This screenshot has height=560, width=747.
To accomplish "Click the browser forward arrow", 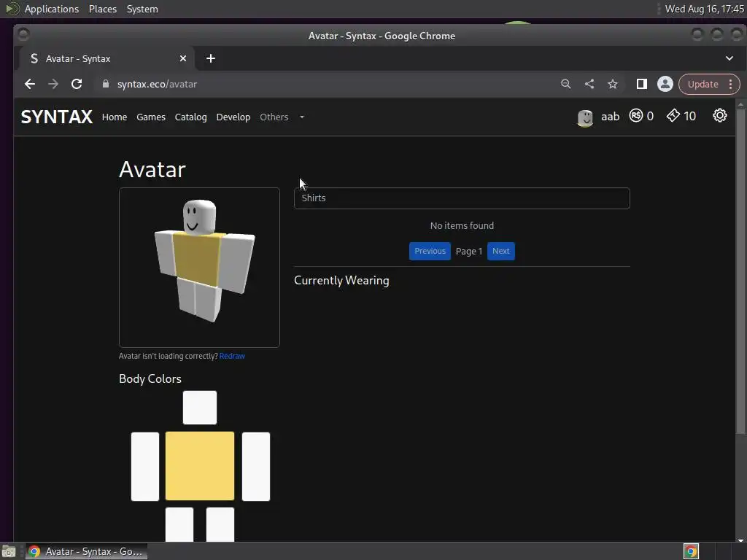I will (53, 85).
